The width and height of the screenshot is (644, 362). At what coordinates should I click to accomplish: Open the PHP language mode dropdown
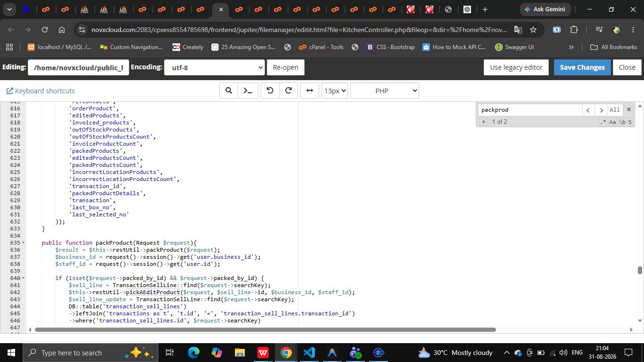point(385,91)
